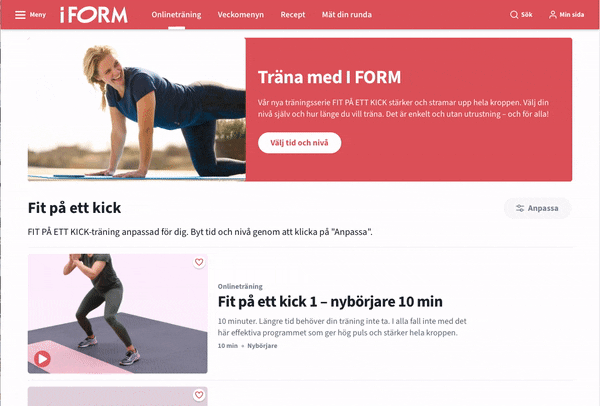Click the Onlineträning category label above title
The height and width of the screenshot is (406, 600).
point(240,286)
